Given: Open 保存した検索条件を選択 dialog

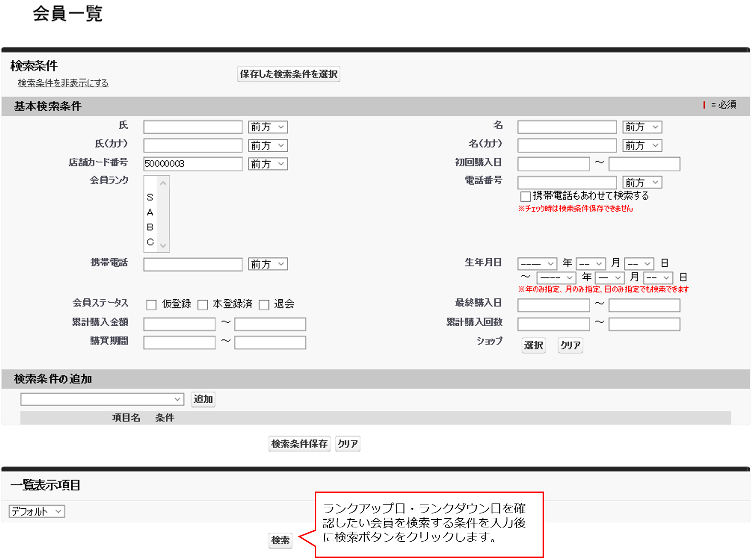Looking at the screenshot, I should tap(289, 74).
